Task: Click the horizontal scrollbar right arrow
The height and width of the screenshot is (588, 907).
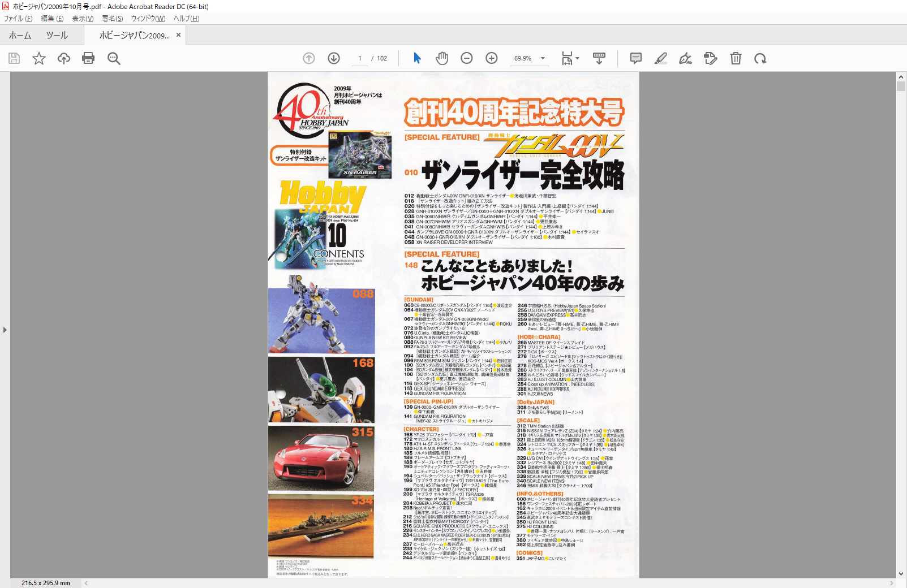Action: click(x=892, y=583)
